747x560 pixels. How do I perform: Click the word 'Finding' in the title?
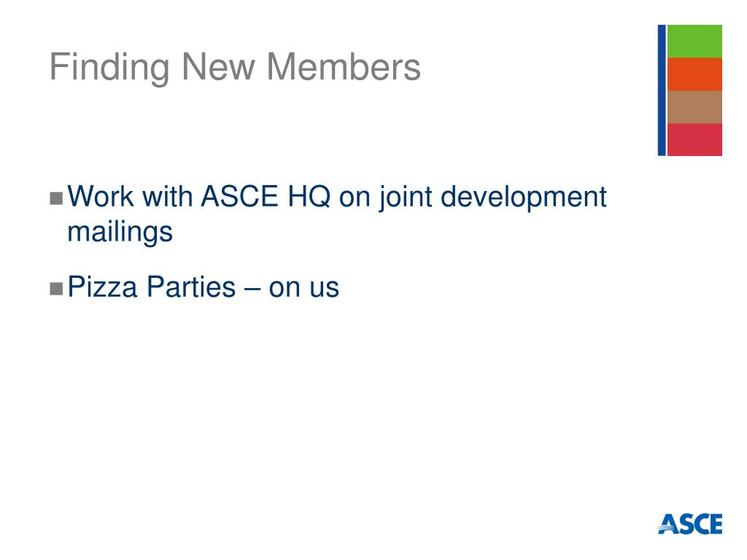click(x=109, y=68)
